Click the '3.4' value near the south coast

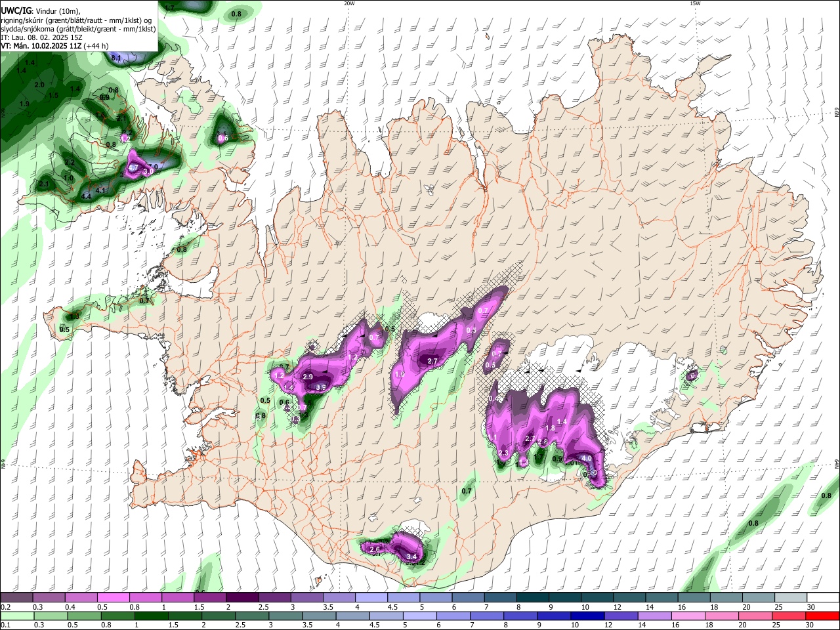pyautogui.click(x=412, y=556)
